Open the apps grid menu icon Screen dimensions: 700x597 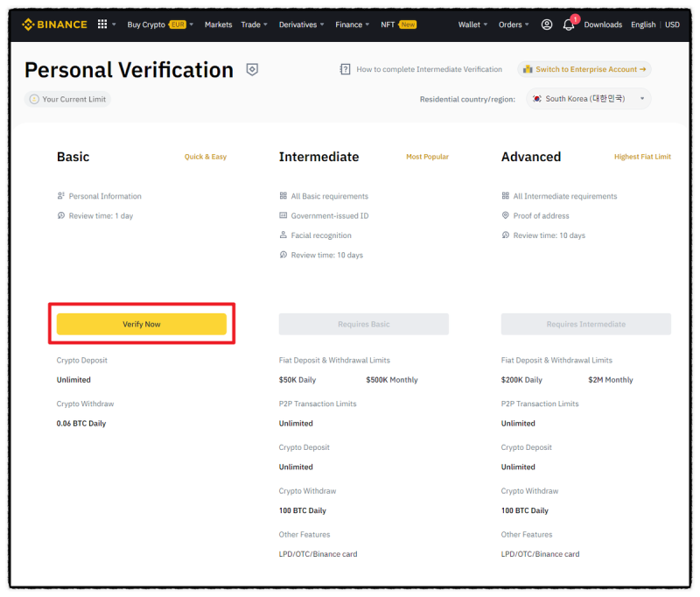[102, 25]
